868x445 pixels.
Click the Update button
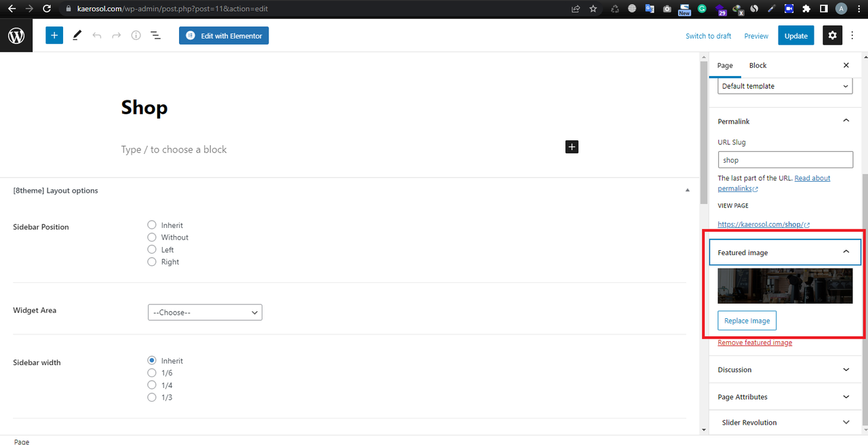click(x=796, y=36)
